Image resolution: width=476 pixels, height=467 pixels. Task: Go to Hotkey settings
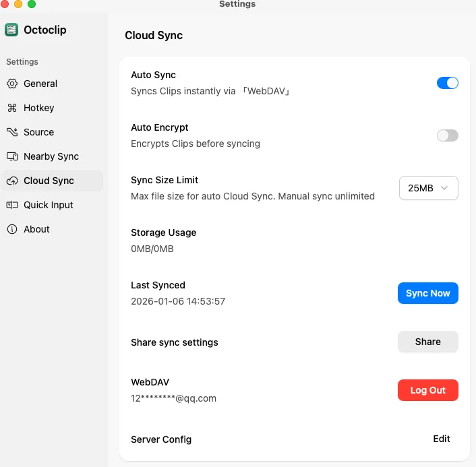pos(52,108)
